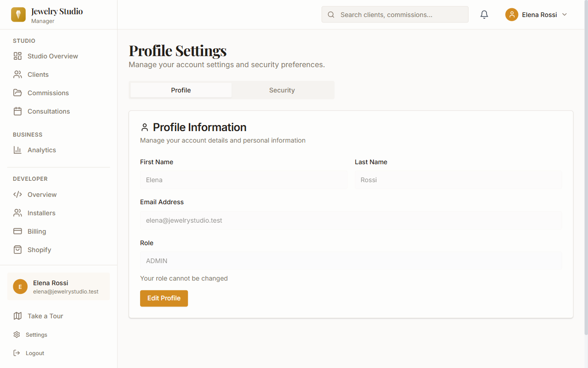Open the Shopify shopping bag icon
The width and height of the screenshot is (588, 368).
[17, 250]
